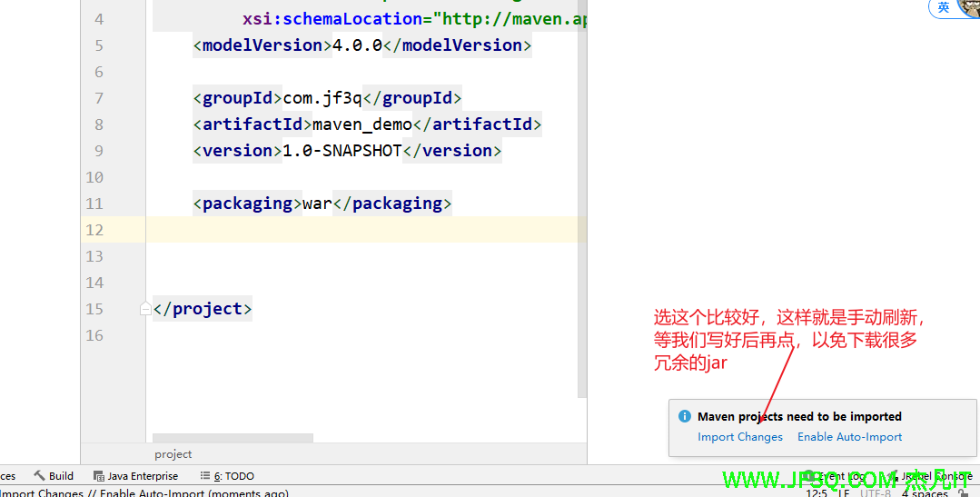Enable Auto-Import for Maven projects
Screen dimensions: 980x497
click(849, 437)
